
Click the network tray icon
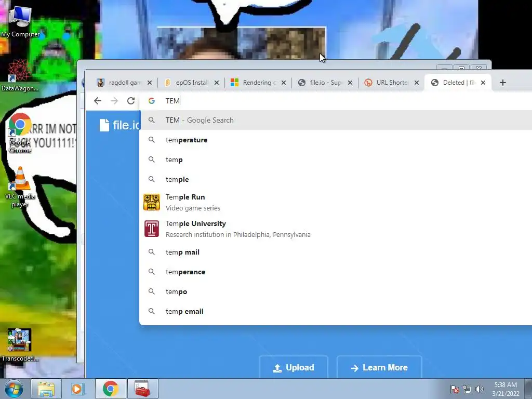pyautogui.click(x=467, y=389)
